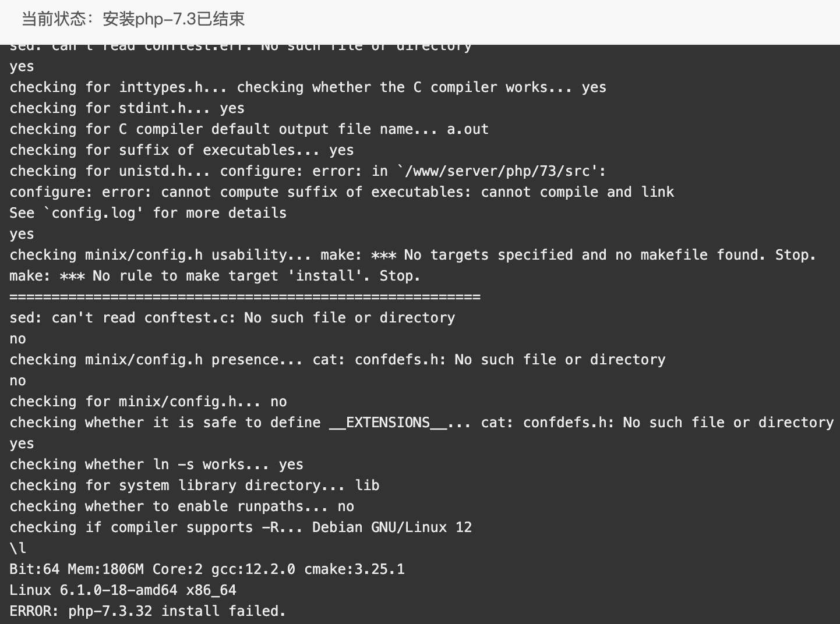The height and width of the screenshot is (624, 840).
Task: Click the equals-sign separator line
Action: tap(245, 297)
